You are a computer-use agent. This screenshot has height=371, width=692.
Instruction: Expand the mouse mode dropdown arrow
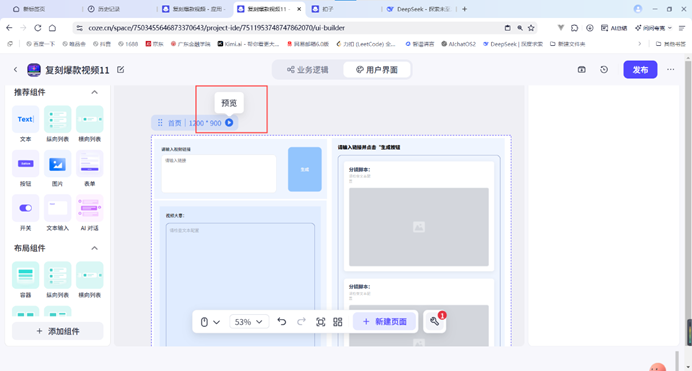[x=217, y=322]
